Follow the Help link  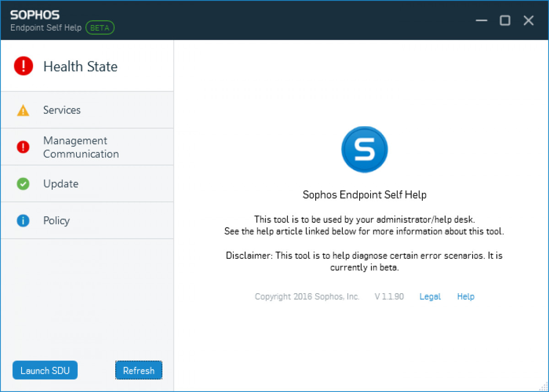coord(466,296)
